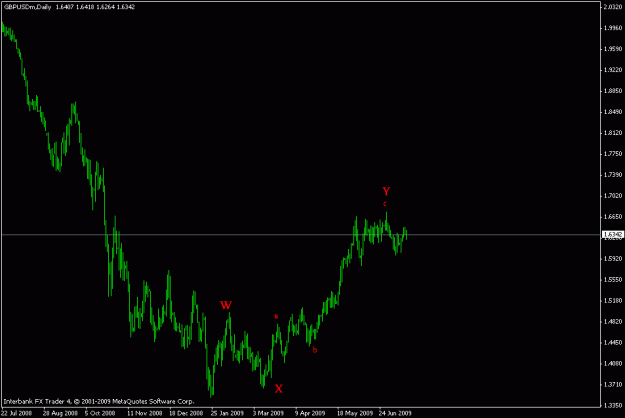This screenshot has width=625, height=418.
Task: Click the 1.4820 price axis label
Action: click(613, 322)
